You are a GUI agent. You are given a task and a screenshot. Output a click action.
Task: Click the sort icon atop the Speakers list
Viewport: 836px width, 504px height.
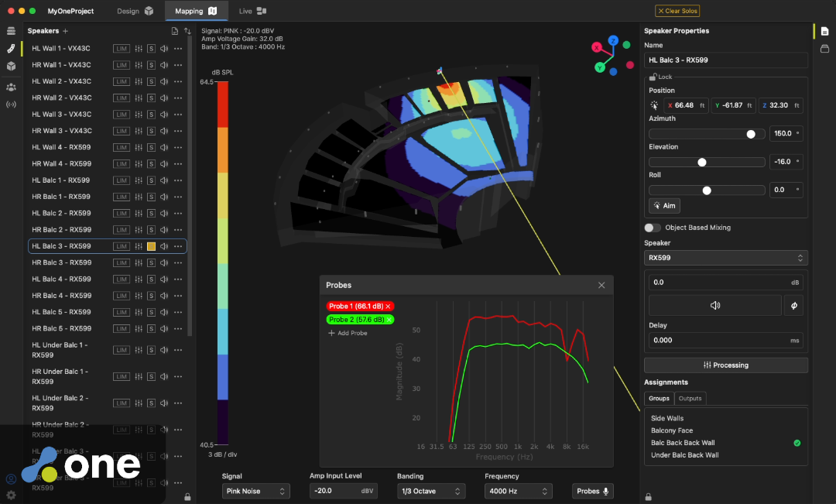pyautogui.click(x=188, y=29)
